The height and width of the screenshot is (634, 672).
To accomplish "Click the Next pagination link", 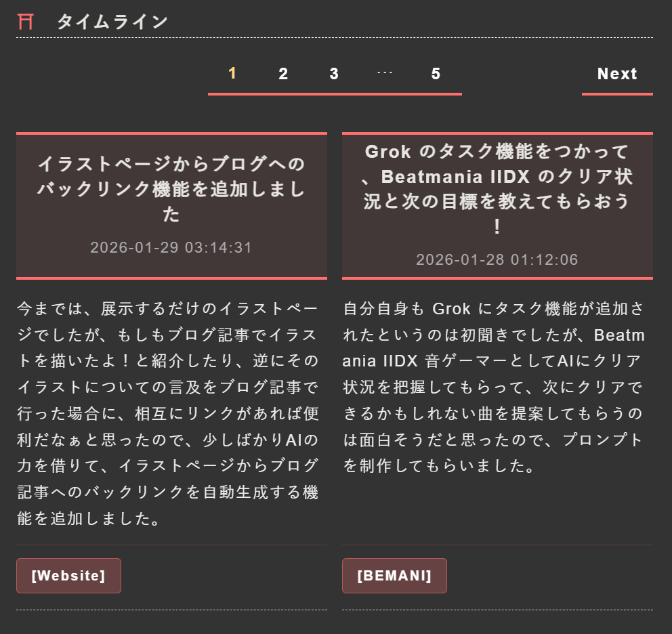I will (616, 74).
